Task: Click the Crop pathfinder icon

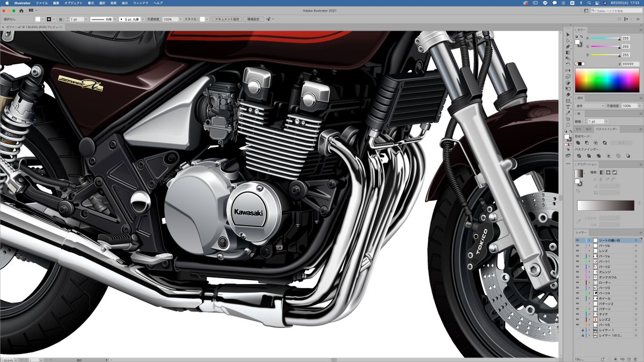Action: [x=609, y=156]
